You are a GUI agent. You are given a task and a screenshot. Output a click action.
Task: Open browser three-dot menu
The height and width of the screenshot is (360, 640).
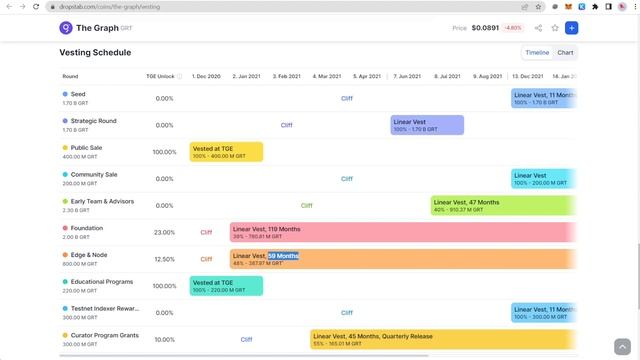pyautogui.click(x=635, y=7)
